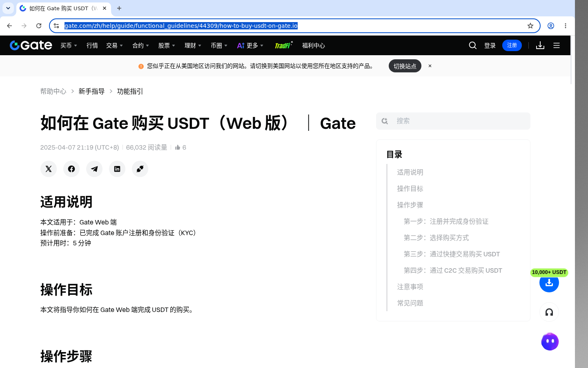The image size is (588, 368).
Task: Click the article date 2025-04-07 21:19
Action: [x=80, y=147]
